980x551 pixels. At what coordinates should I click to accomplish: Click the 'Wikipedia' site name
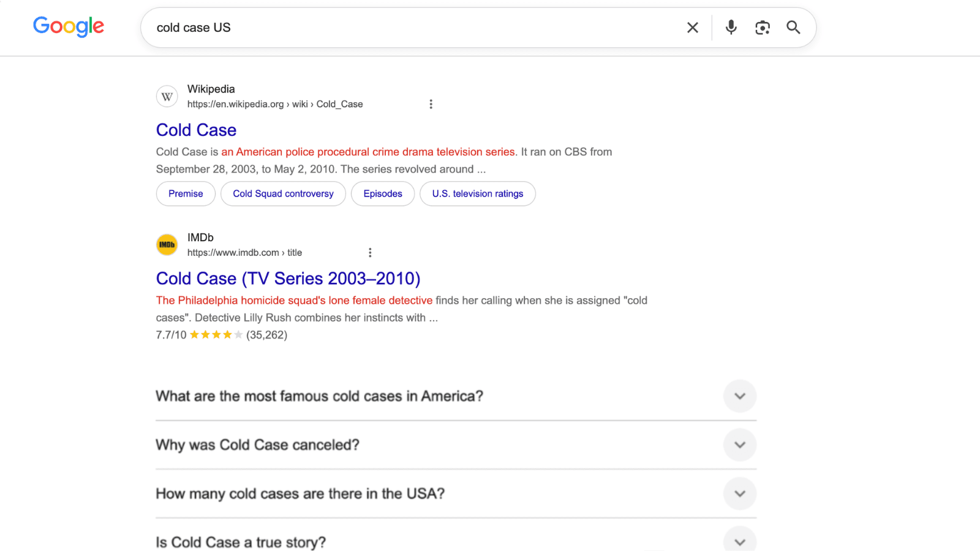(211, 89)
